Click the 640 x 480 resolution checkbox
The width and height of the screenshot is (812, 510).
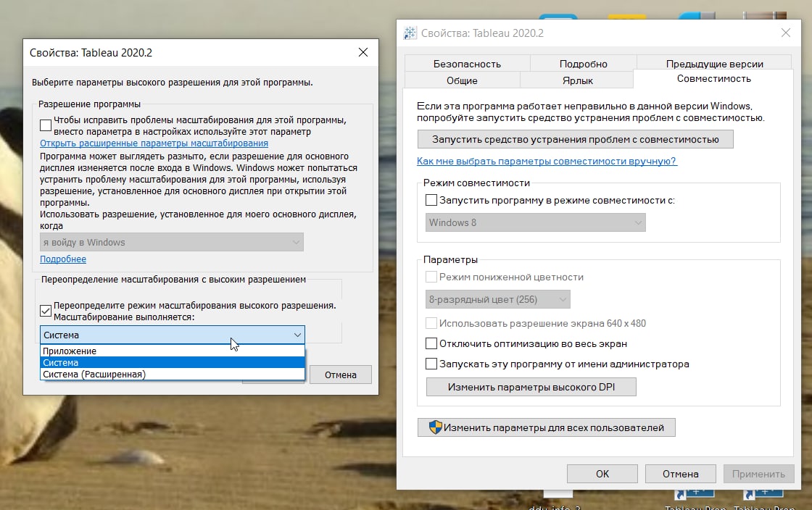431,323
